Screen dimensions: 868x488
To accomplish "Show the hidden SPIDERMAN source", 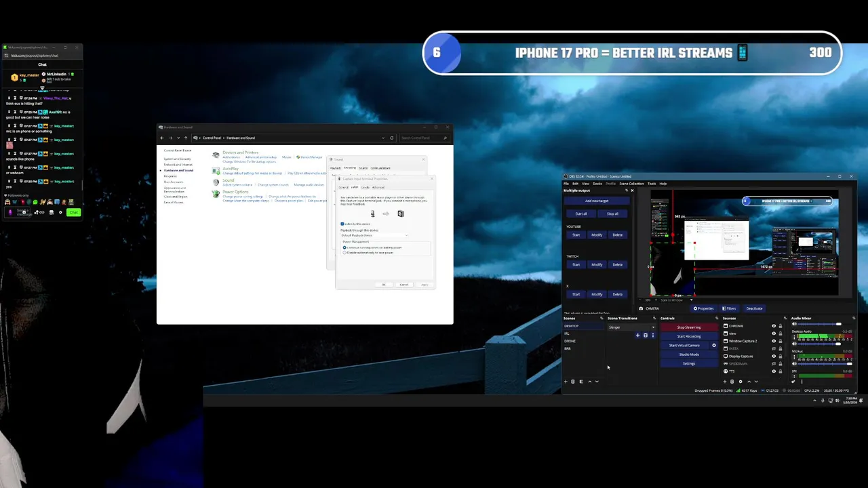I will coord(774,364).
